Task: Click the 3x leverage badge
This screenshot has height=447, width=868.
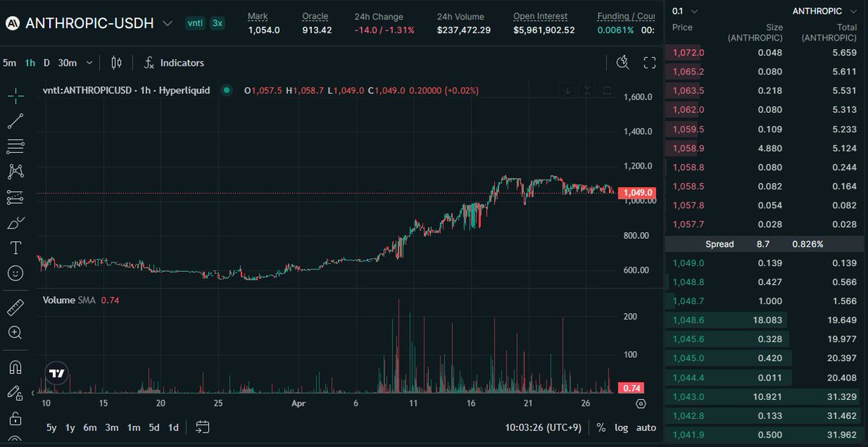Action: coord(217,23)
